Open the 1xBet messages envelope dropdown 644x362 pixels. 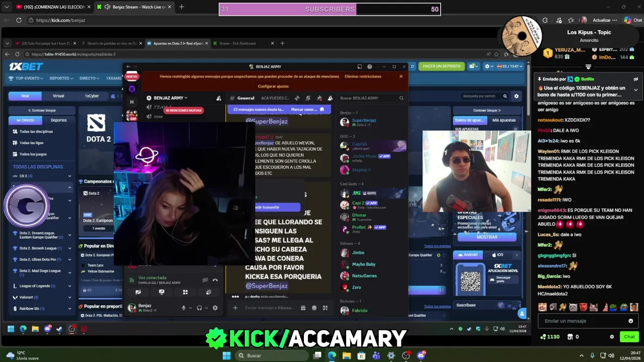[x=473, y=66]
